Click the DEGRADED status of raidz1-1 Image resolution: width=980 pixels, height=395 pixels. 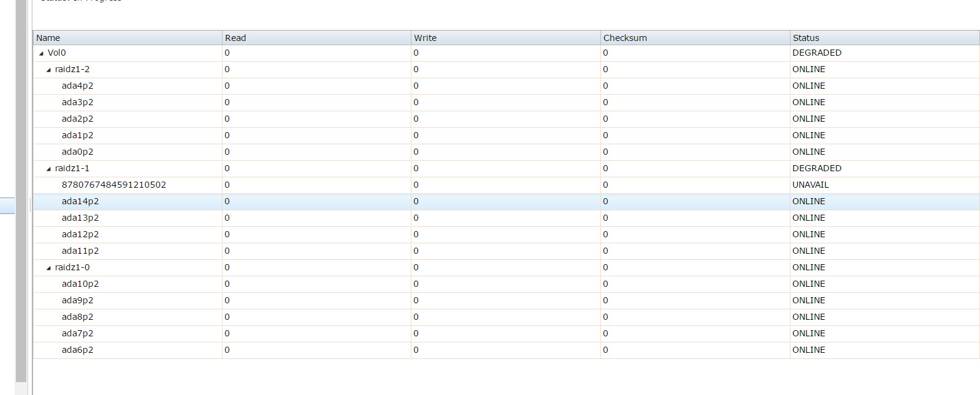point(817,168)
